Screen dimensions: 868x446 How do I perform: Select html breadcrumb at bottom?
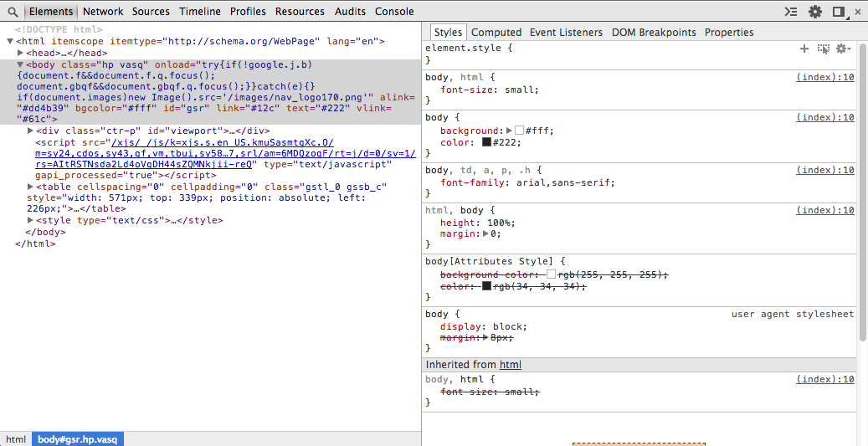click(16, 439)
